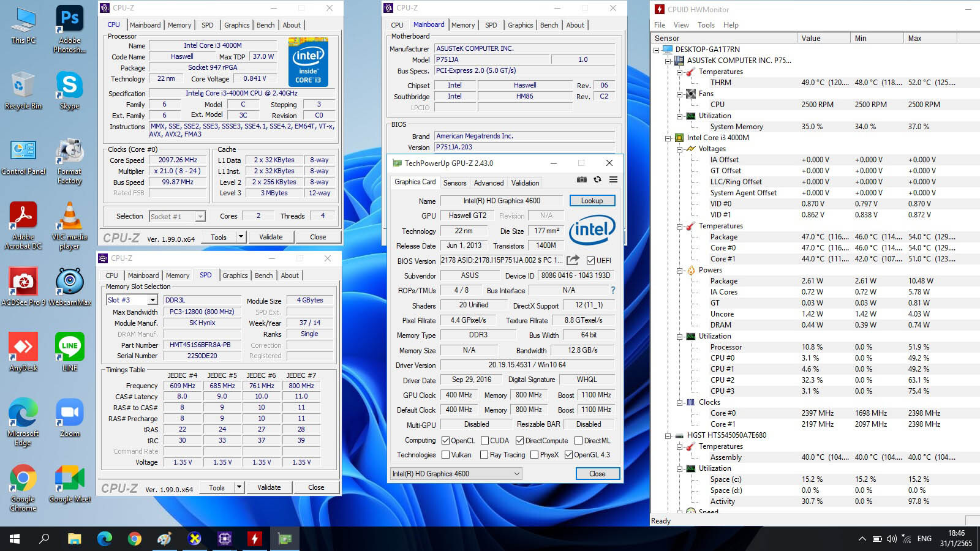Collapse DESKTOP-GA1T7RN tree node

coord(657,50)
